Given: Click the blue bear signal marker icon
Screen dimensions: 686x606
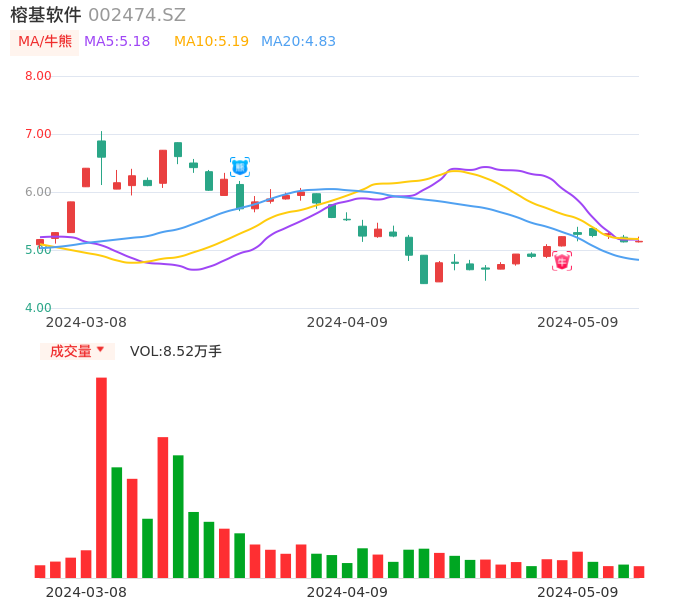Looking at the screenshot, I should [240, 167].
